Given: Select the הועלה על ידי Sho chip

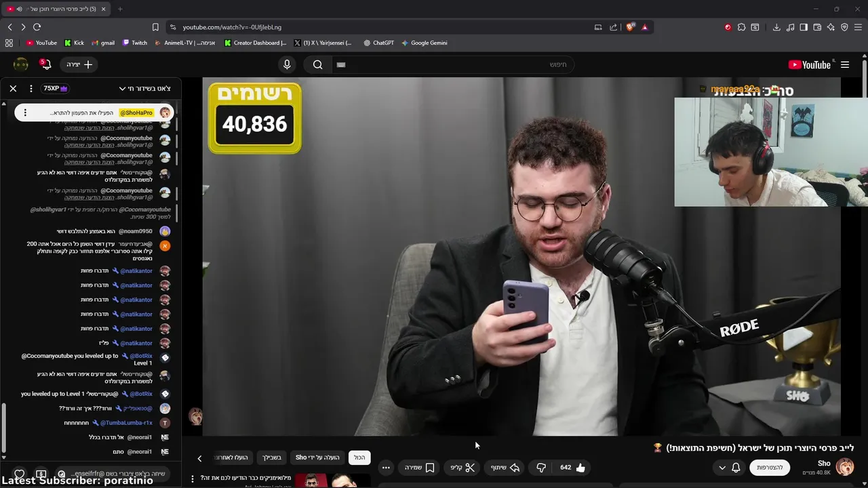Looking at the screenshot, I should 317,457.
